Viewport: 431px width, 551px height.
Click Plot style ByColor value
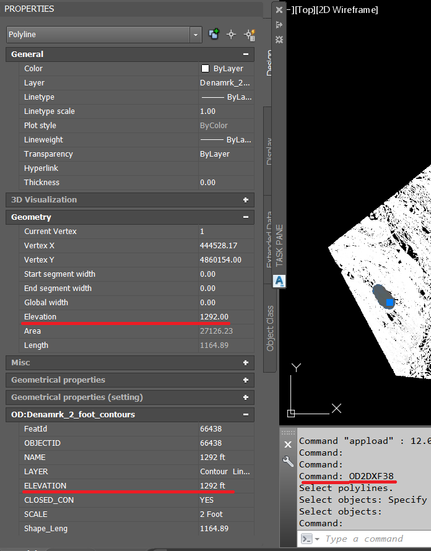[x=226, y=125]
